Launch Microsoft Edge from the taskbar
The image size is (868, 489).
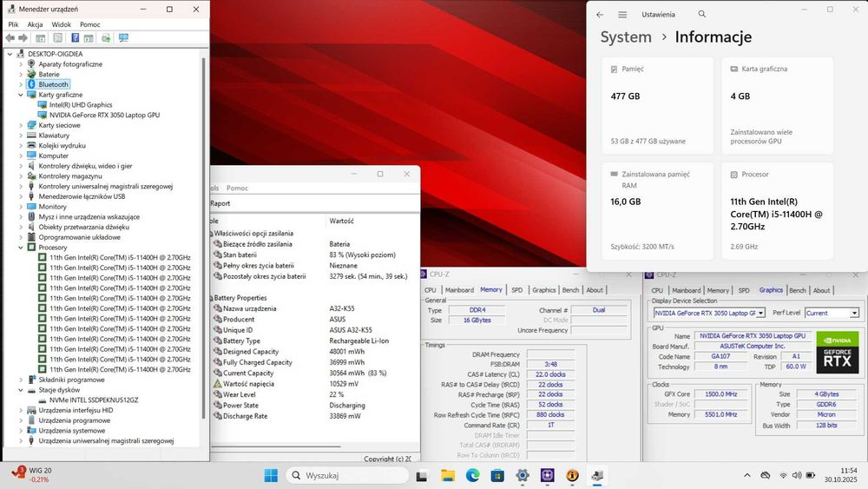(x=472, y=475)
